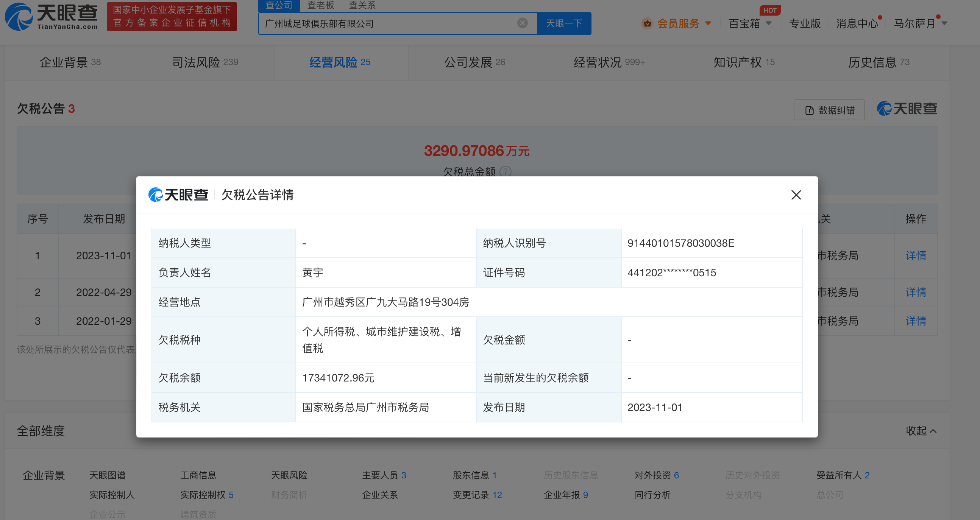Click the taxpayer ID 91440101578030038E
Image resolution: width=980 pixels, height=520 pixels.
tap(680, 243)
